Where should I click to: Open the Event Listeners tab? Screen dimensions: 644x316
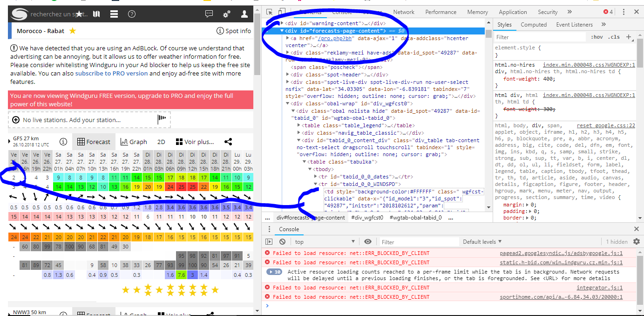(574, 25)
